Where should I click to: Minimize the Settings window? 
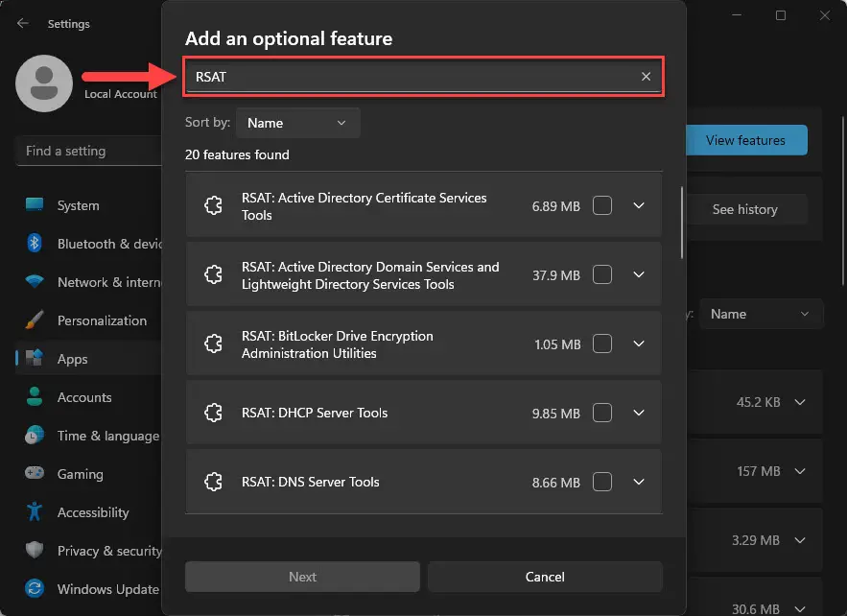click(737, 15)
